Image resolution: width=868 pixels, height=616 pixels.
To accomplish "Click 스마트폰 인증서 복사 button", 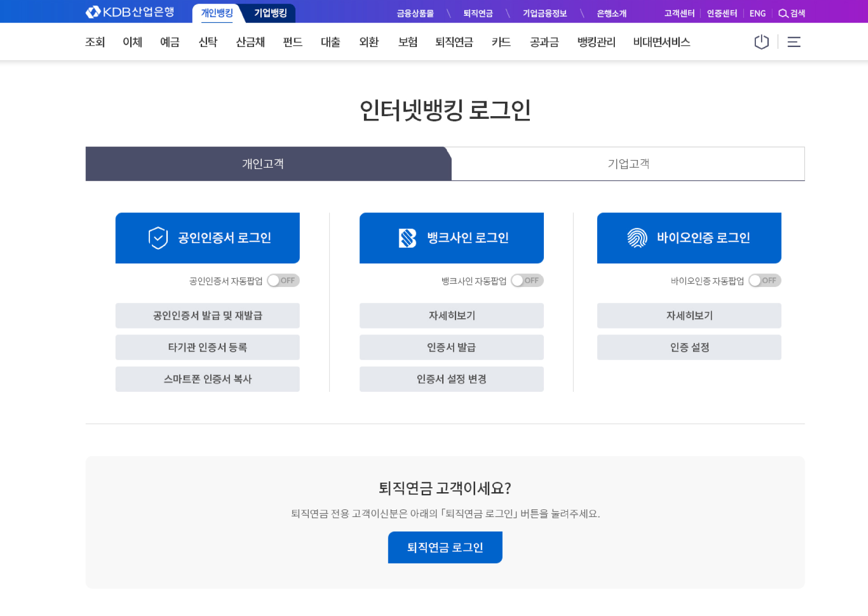I will pos(208,379).
